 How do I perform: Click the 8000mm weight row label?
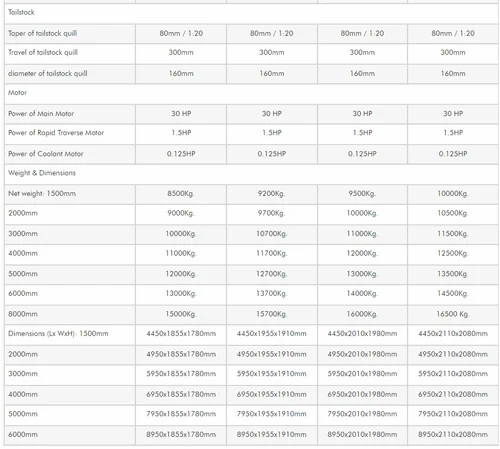(x=23, y=314)
